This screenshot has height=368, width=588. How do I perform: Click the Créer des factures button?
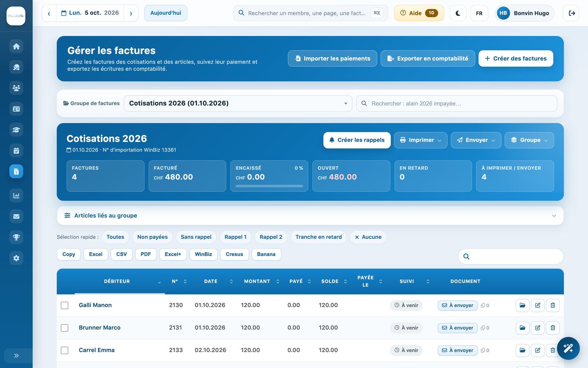pyautogui.click(x=516, y=58)
